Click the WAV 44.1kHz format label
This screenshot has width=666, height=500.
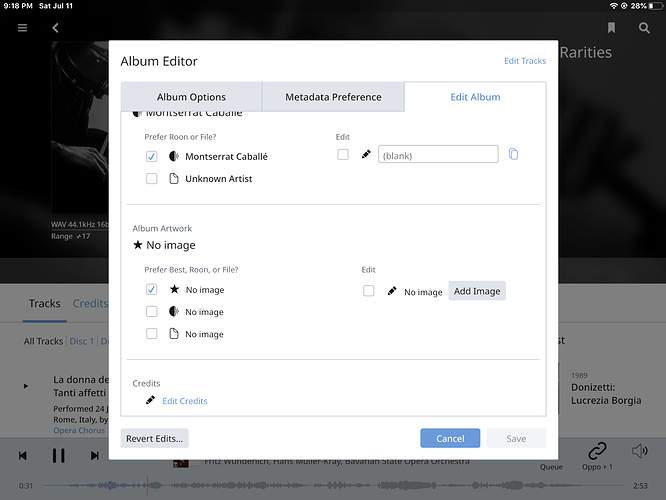80,224
